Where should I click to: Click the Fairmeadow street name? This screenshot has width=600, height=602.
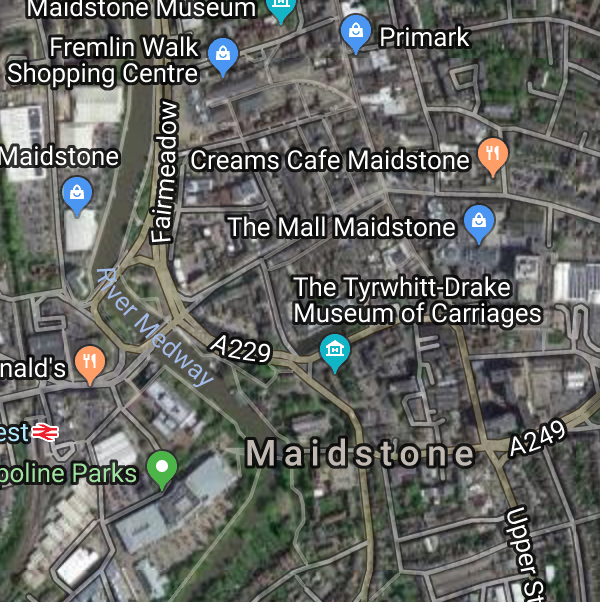click(x=165, y=172)
